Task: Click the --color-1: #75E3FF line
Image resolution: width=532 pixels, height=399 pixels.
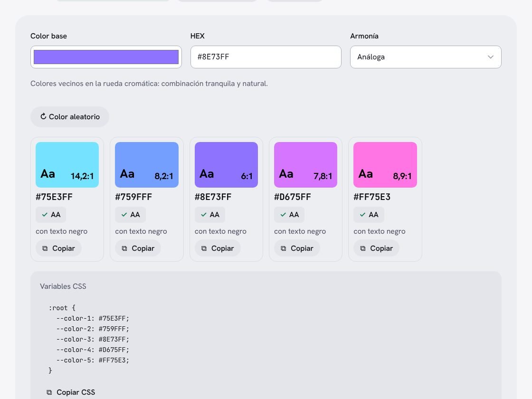Action: pos(93,318)
